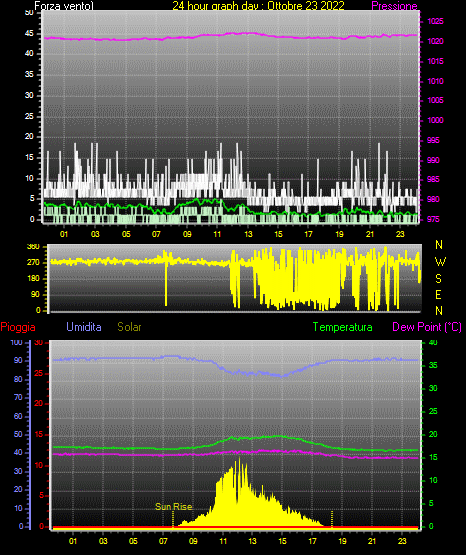Click '80' on the blue humidity axis

coord(18,379)
